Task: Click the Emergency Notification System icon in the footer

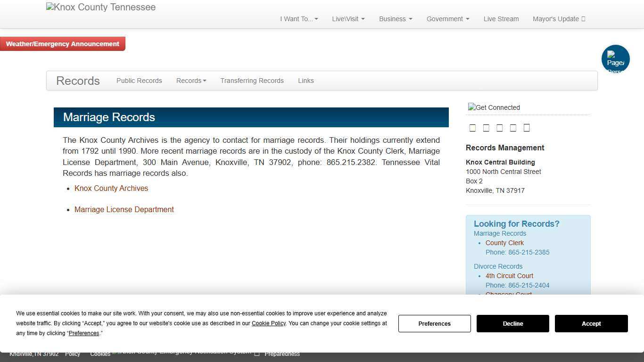Action: point(115,352)
